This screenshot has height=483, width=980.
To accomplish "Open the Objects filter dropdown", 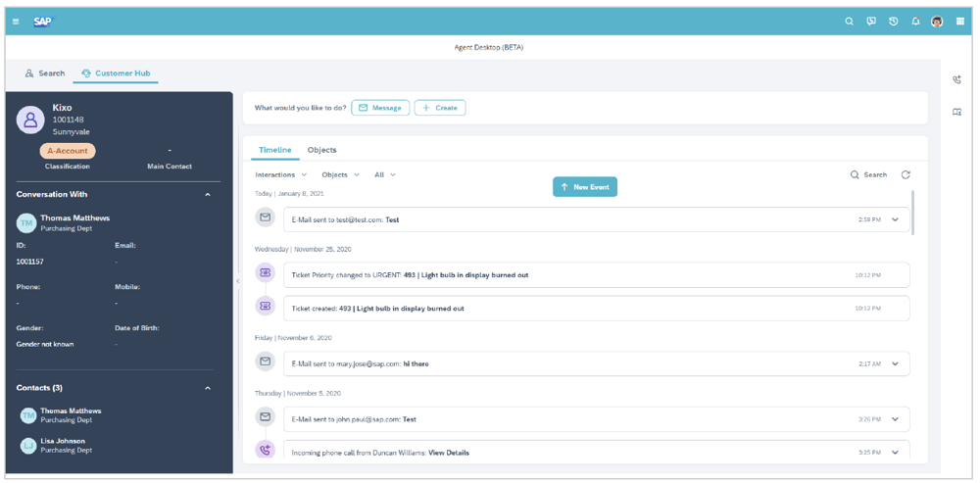I will pyautogui.click(x=340, y=175).
